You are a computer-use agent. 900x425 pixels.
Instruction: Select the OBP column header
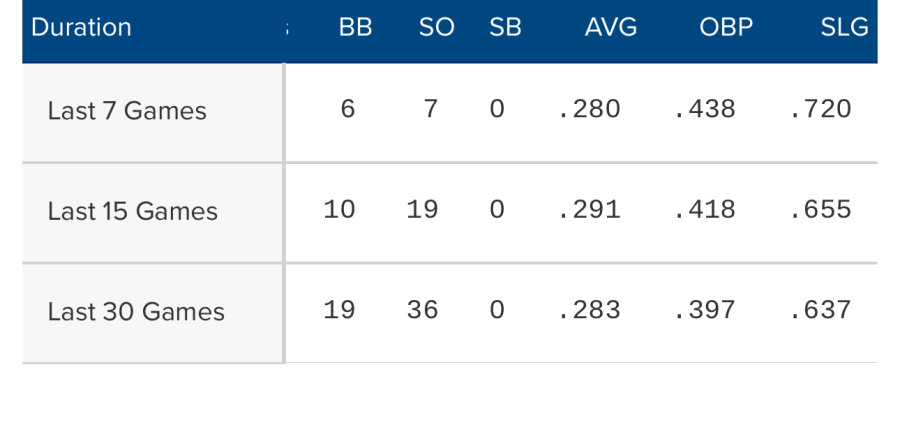(x=726, y=28)
